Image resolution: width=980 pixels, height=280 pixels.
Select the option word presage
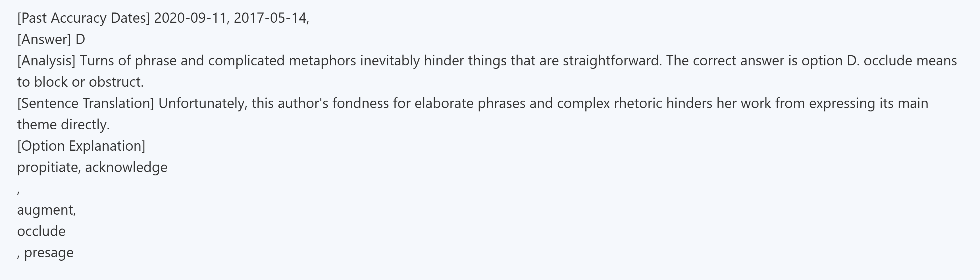(49, 252)
